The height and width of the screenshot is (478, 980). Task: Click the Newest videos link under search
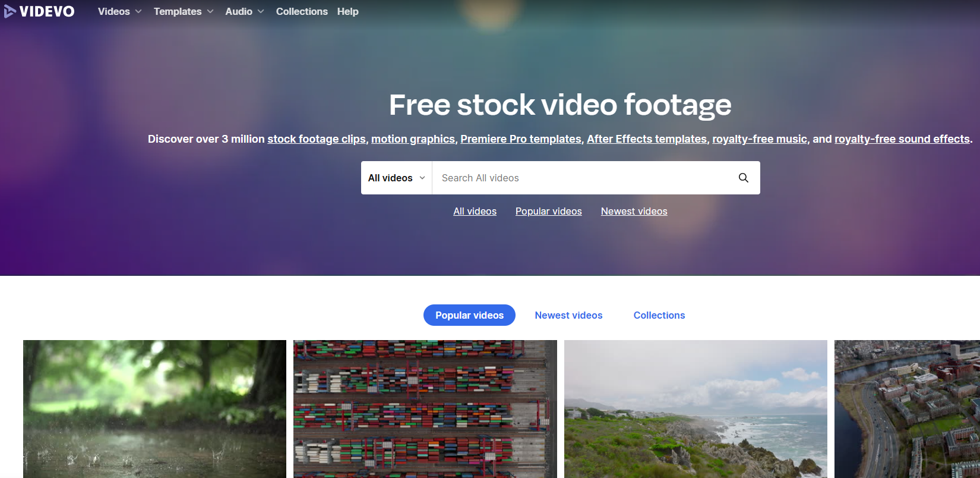(x=634, y=211)
